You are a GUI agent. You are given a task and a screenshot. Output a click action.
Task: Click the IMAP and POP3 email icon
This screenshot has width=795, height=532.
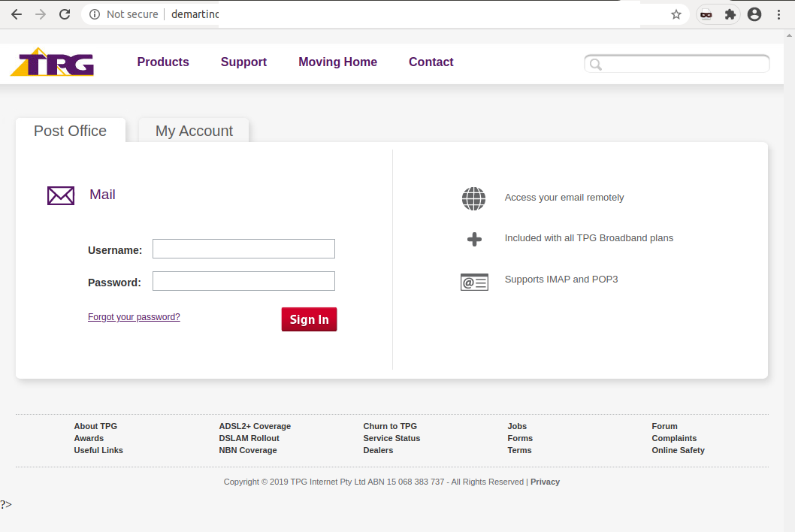[x=474, y=282]
